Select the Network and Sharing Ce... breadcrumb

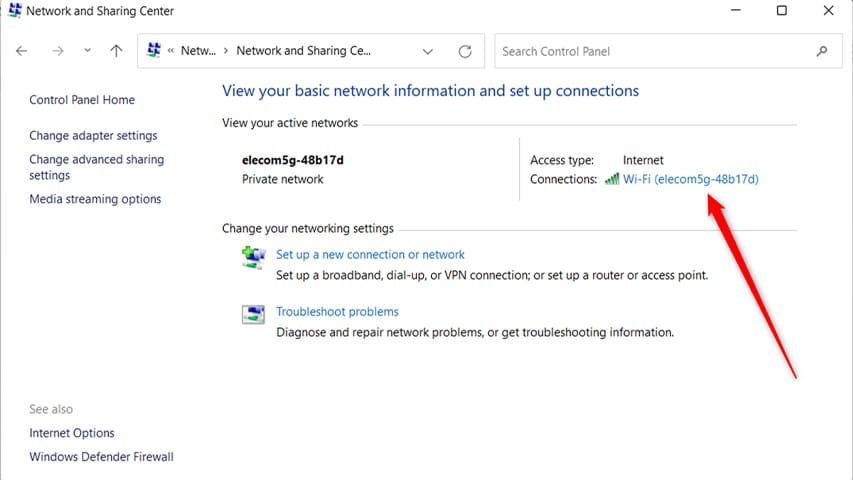tap(304, 51)
